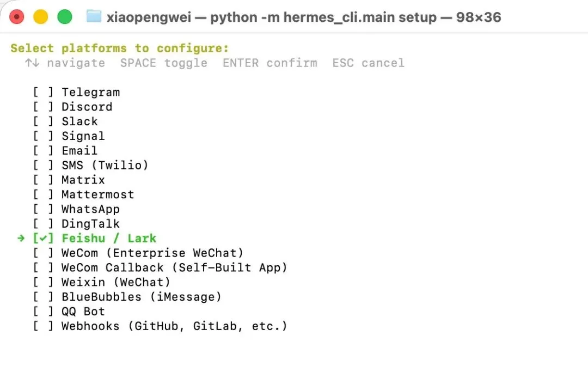588x390 pixels.
Task: Uncheck the Feishu / Lark checkbox
Action: click(43, 239)
